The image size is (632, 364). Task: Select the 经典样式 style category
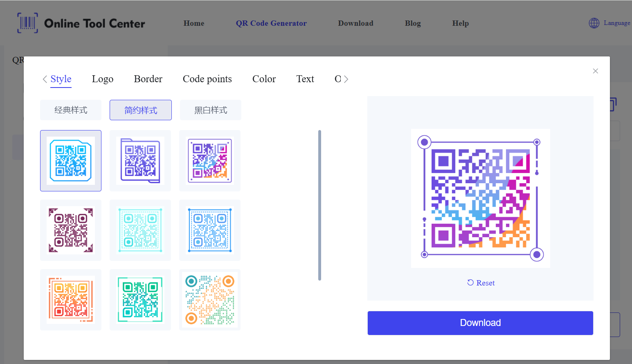point(71,110)
